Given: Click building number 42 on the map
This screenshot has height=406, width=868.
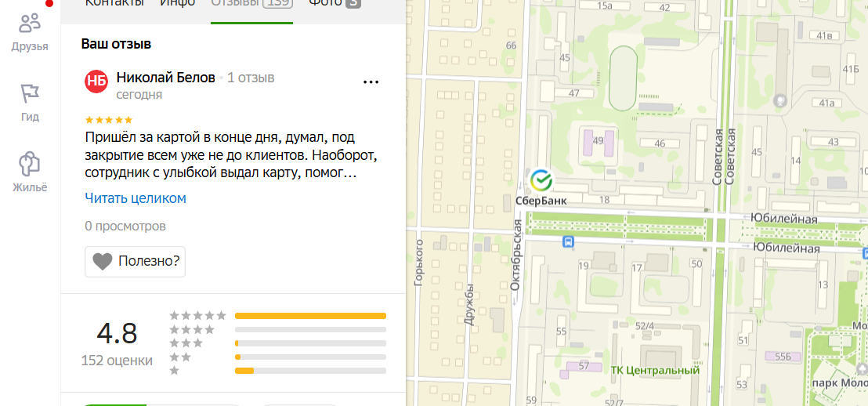Looking at the screenshot, I should point(665,8).
